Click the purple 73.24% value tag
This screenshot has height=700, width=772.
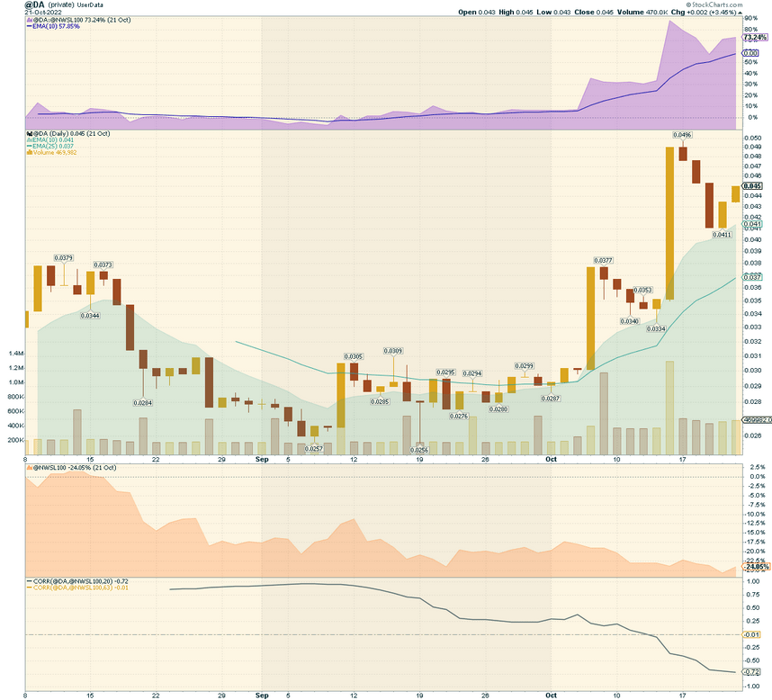755,38
